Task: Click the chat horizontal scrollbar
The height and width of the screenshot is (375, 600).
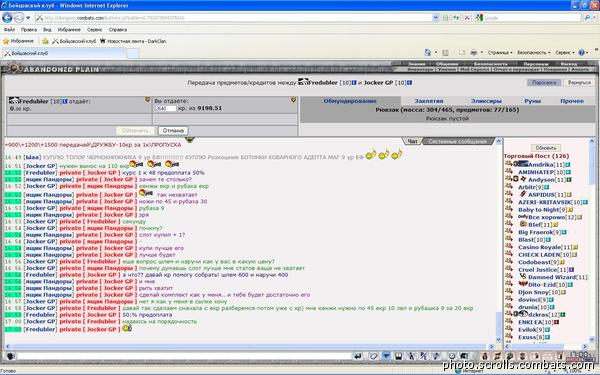Action: pos(249,347)
